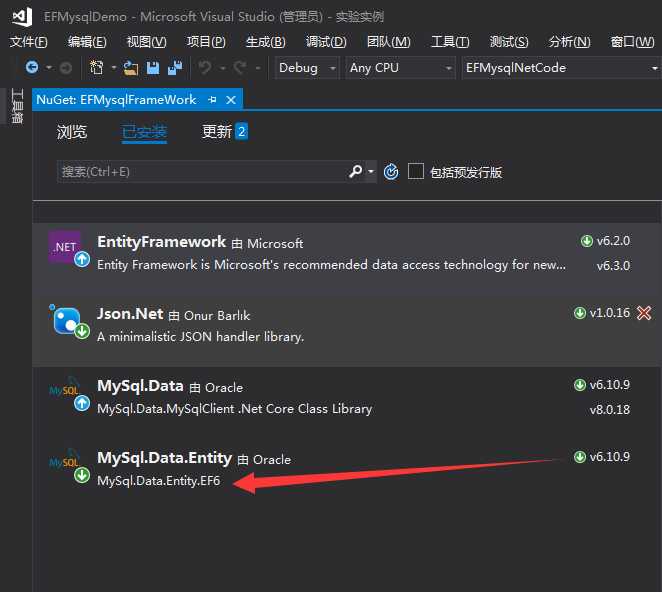Select the EntityFramework package title

(162, 242)
